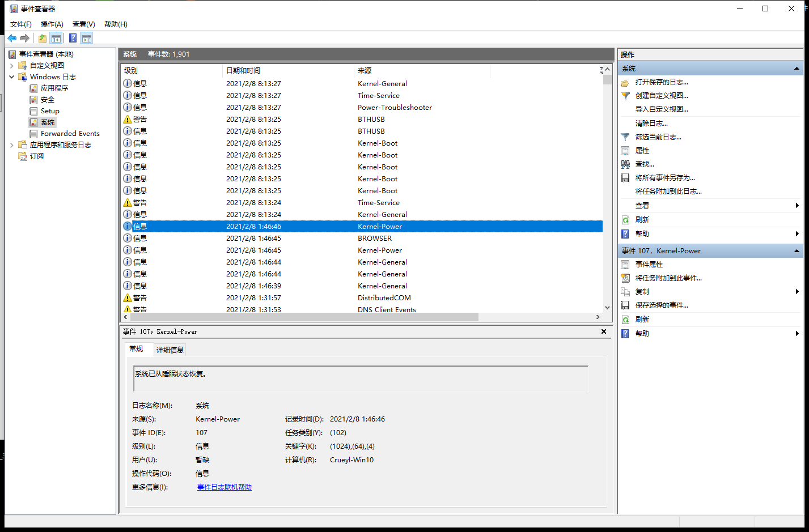Select the BROWSER event row
This screenshot has height=532, width=809.
(362, 239)
